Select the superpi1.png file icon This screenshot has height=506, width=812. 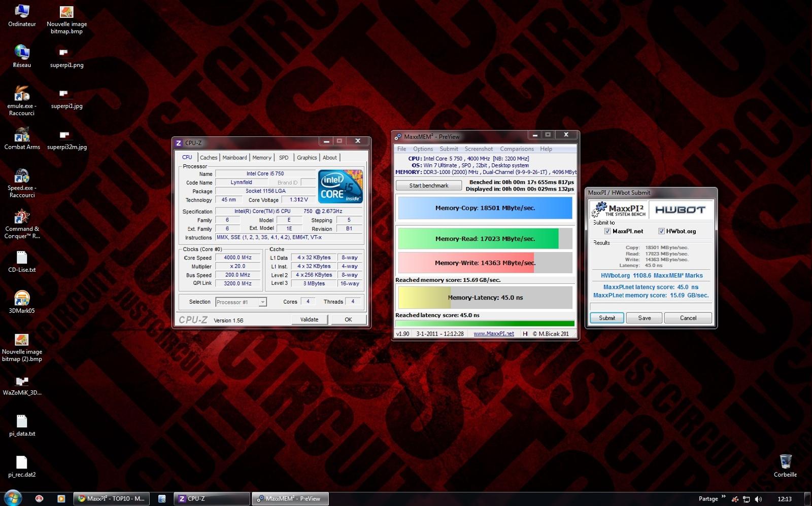[63, 52]
